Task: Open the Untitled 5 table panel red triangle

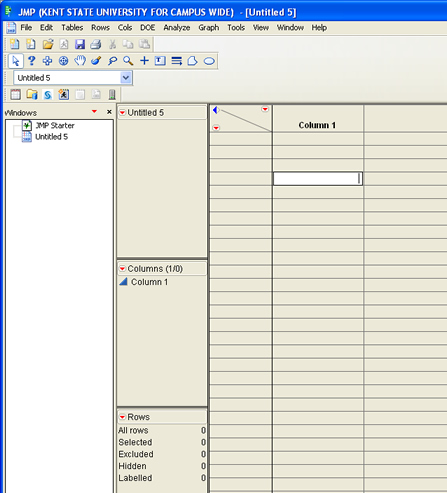Action: tap(122, 113)
